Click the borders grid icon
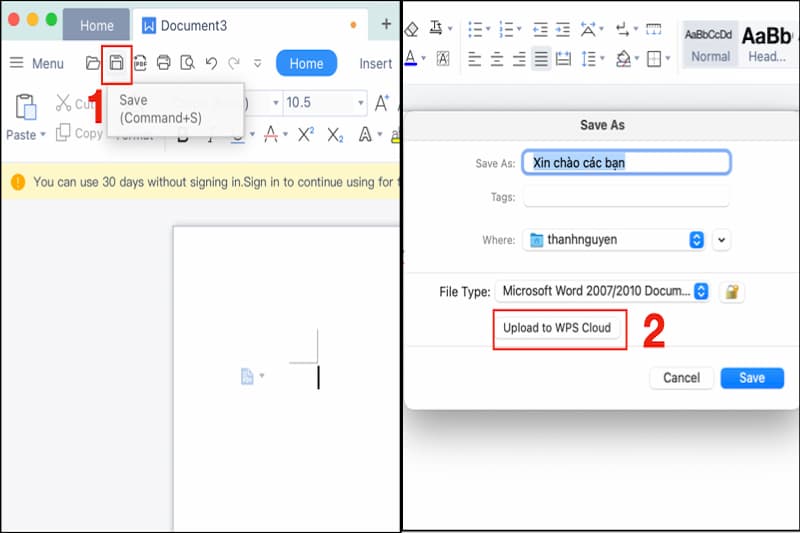This screenshot has height=533, width=800. click(x=654, y=59)
